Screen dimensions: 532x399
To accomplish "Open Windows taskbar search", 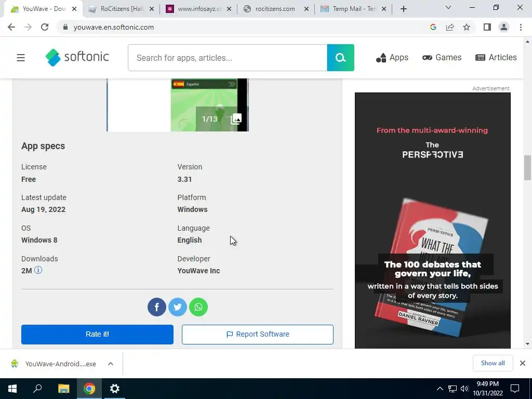I will [37, 389].
